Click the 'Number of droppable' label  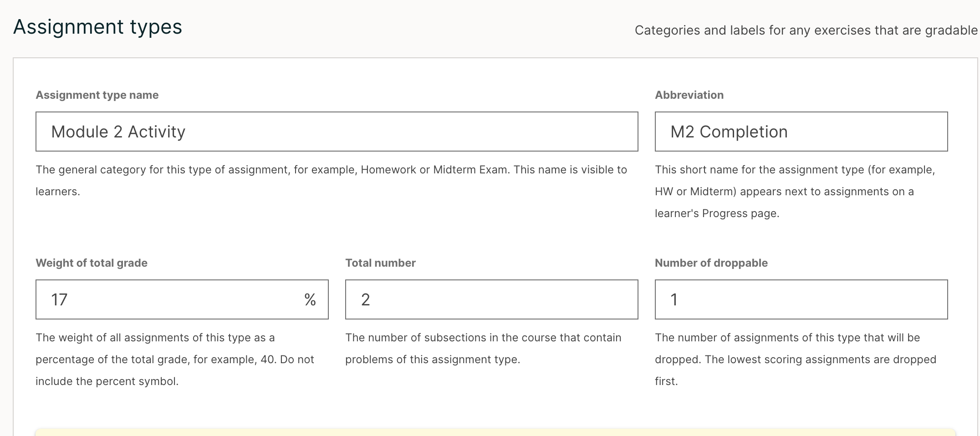click(711, 263)
